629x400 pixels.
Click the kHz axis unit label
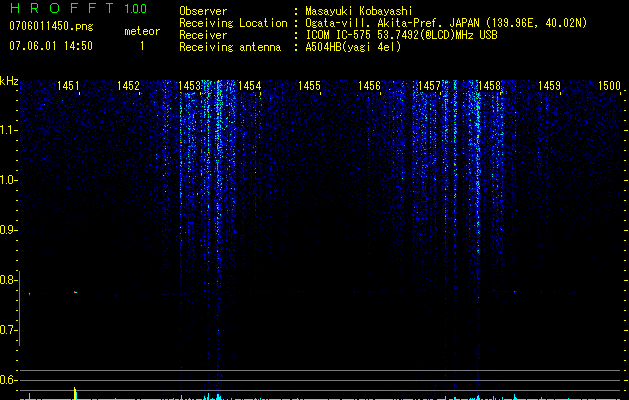(9, 81)
